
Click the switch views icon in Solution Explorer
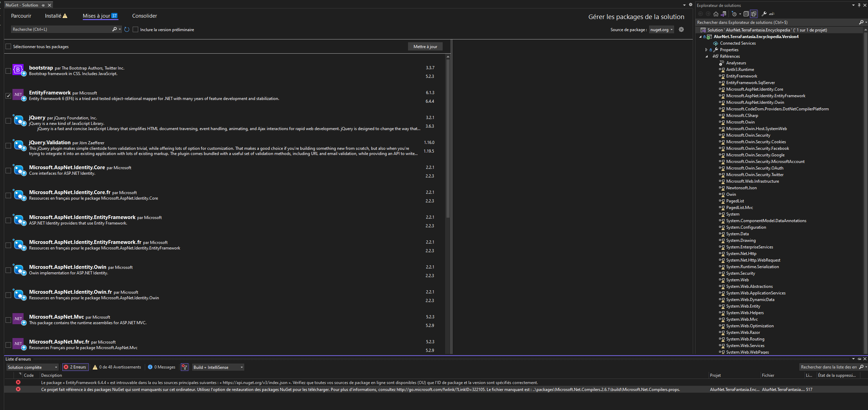723,14
